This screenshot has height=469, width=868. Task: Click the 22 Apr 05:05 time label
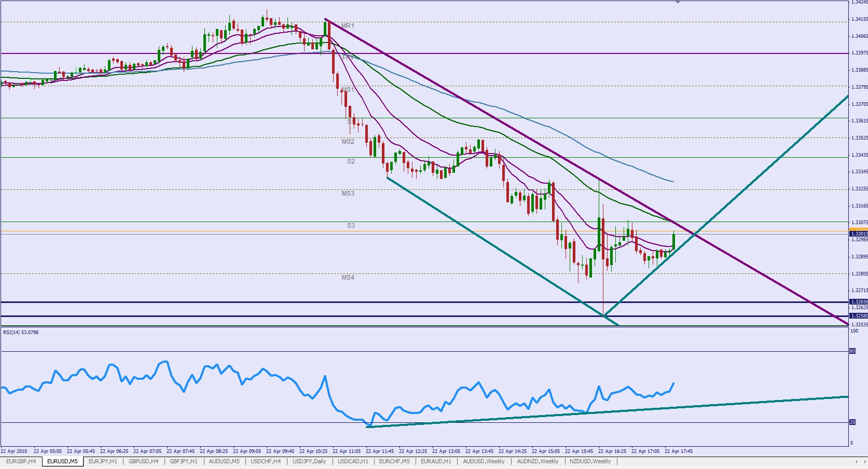click(x=48, y=451)
